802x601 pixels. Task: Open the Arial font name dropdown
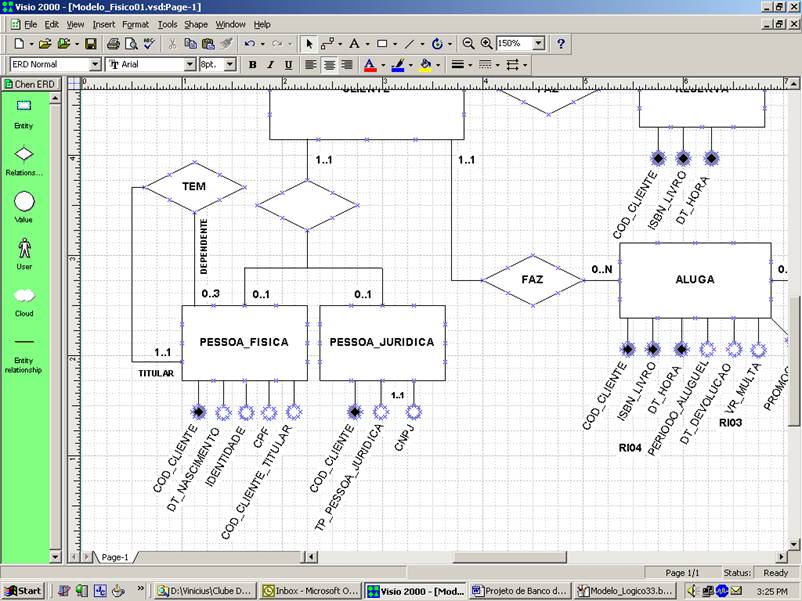pos(189,65)
